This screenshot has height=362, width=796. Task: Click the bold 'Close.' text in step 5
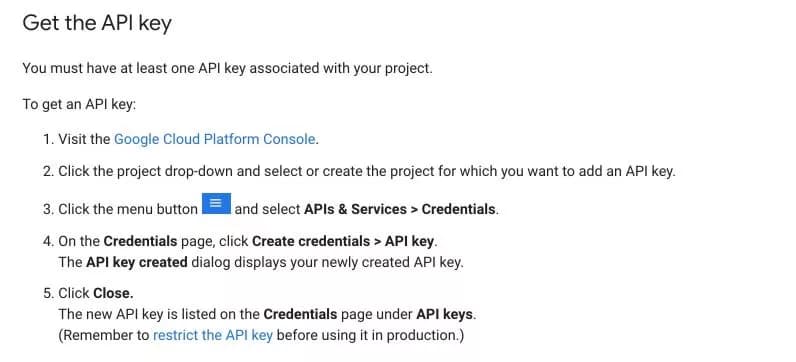click(x=113, y=293)
